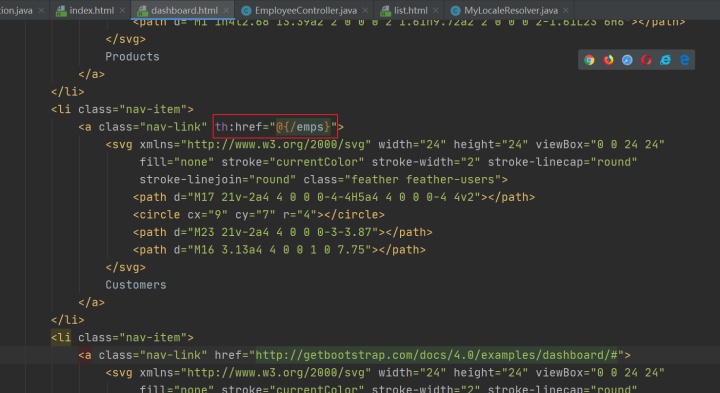Select the dashboard.html tab
720x393 pixels.
pos(184,10)
